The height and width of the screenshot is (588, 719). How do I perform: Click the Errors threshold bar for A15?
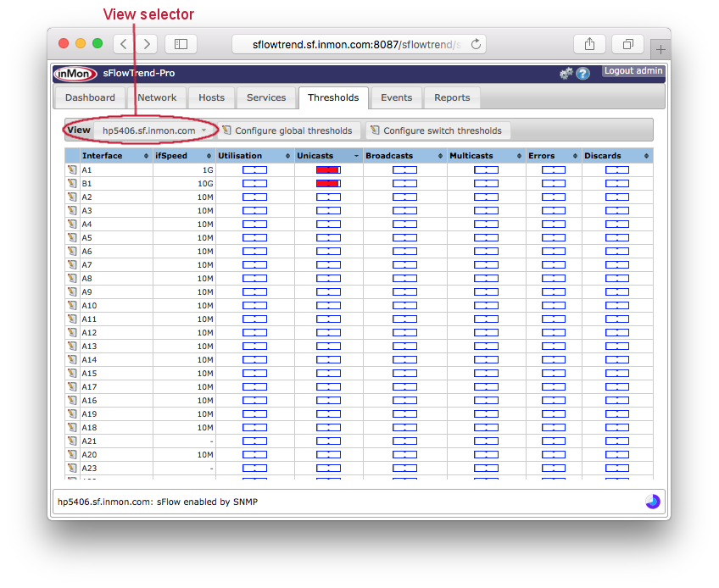point(554,374)
